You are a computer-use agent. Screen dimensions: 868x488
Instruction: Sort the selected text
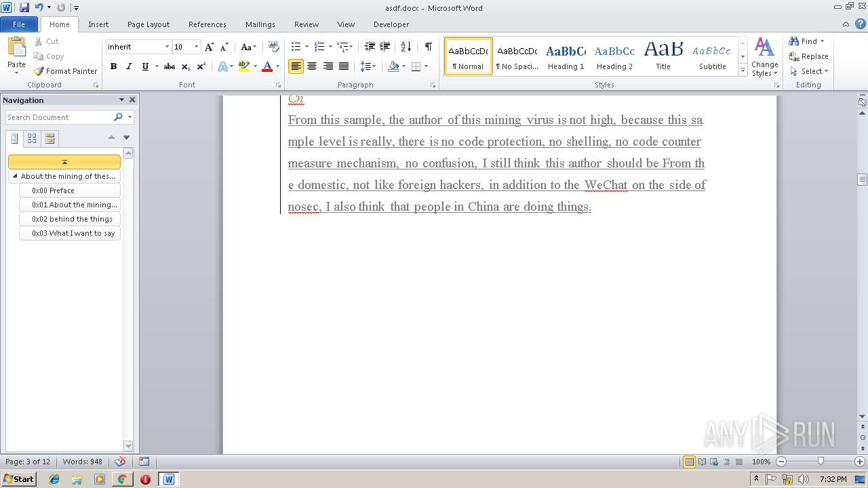tap(406, 47)
